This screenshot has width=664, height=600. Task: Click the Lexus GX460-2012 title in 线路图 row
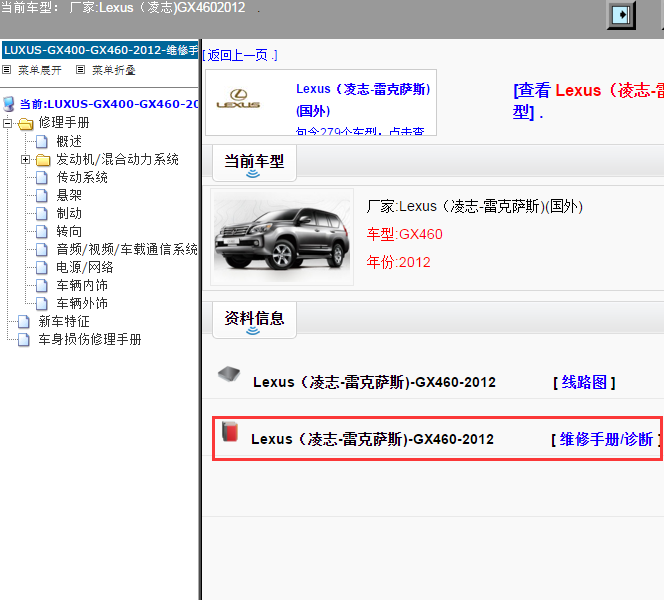coord(374,382)
